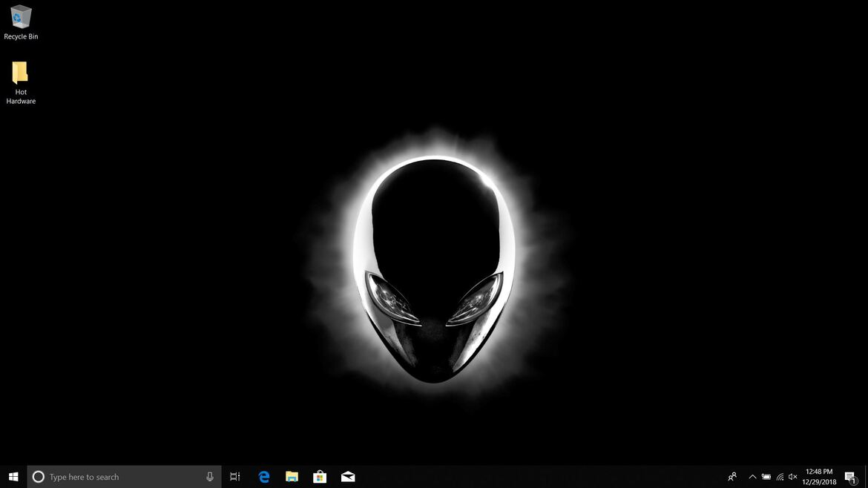
Task: Click the muted volume speaker icon
Action: pos(793,476)
